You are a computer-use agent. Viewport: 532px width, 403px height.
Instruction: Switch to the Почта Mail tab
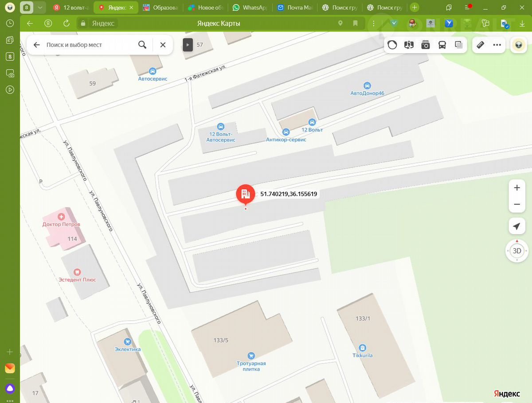tap(296, 8)
